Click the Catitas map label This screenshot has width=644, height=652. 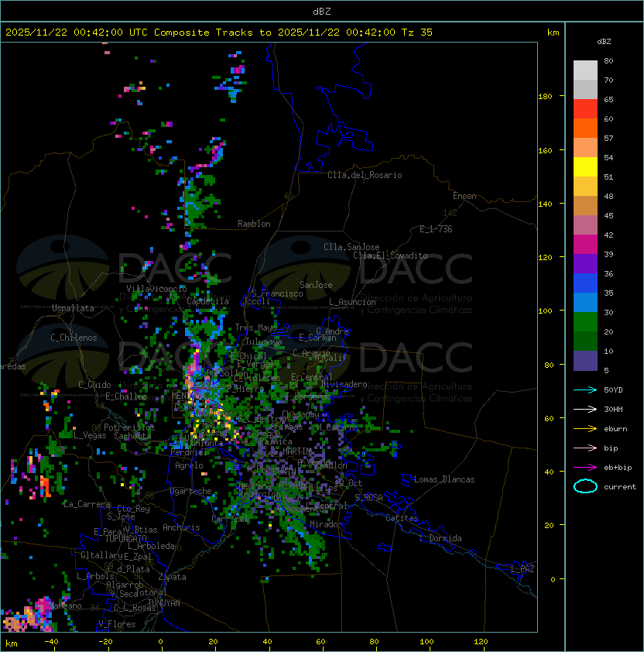click(402, 518)
